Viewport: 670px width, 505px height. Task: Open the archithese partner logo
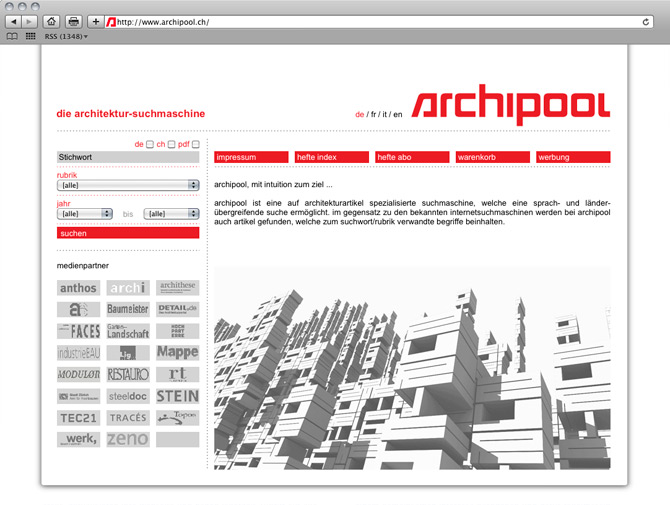(x=177, y=288)
